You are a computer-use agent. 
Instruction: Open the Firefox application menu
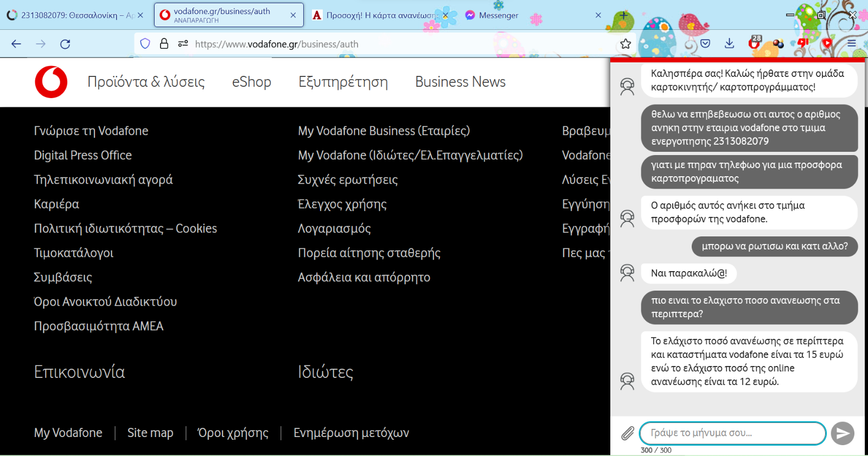tap(852, 43)
